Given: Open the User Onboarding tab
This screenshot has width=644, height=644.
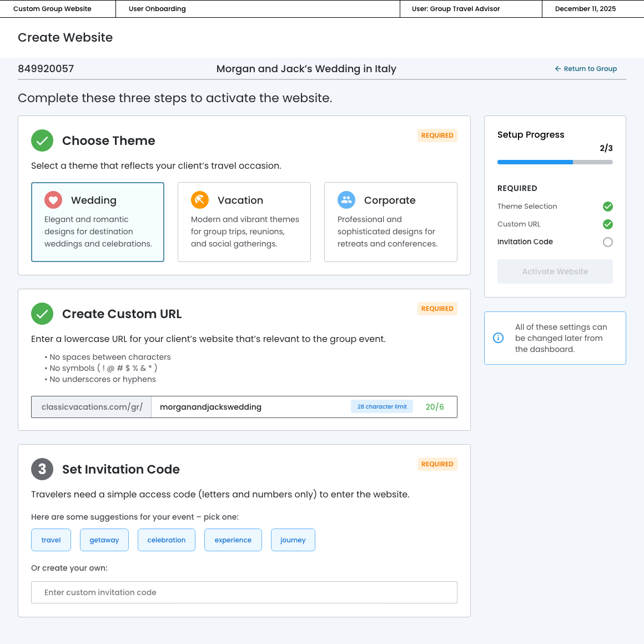Looking at the screenshot, I should point(157,9).
